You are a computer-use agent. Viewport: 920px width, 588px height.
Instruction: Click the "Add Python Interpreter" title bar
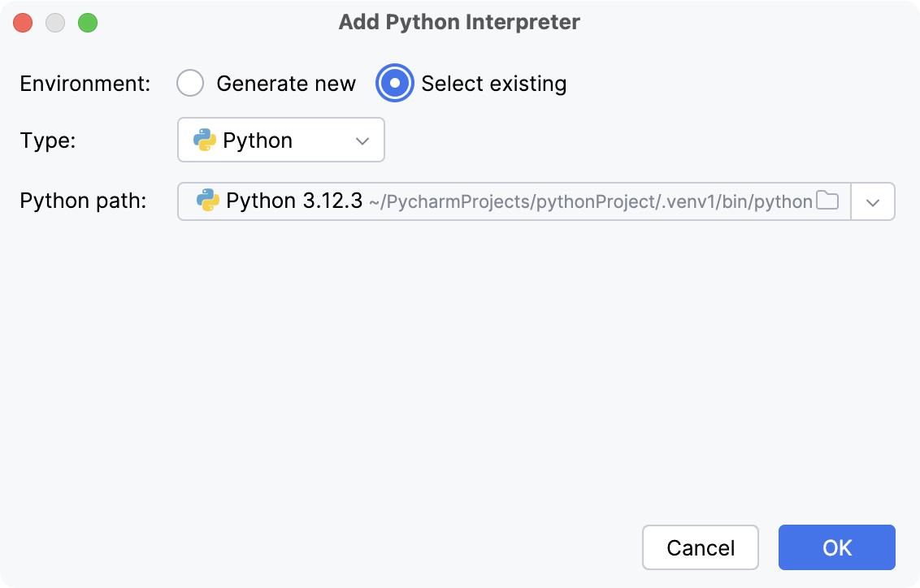click(459, 22)
